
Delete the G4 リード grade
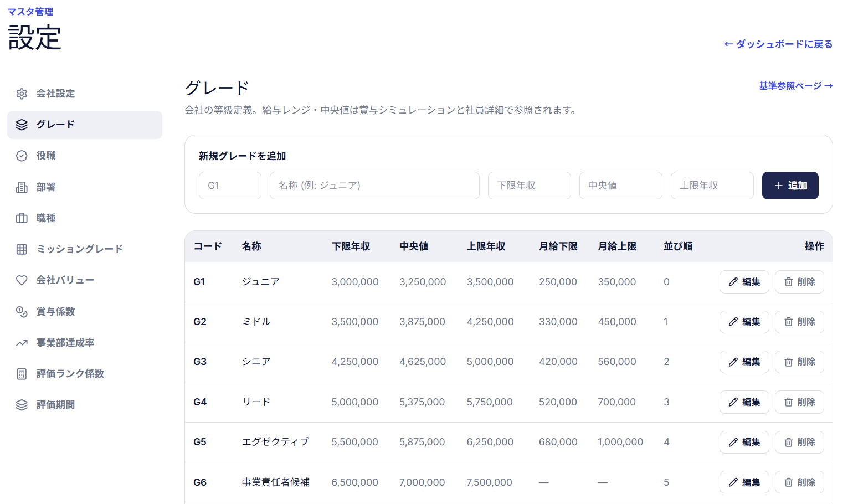click(x=799, y=402)
